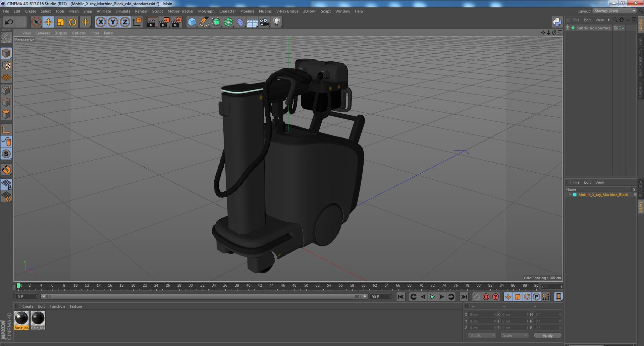Enable the Axis tool
Image resolution: width=644 pixels, height=346 pixels.
point(6,129)
